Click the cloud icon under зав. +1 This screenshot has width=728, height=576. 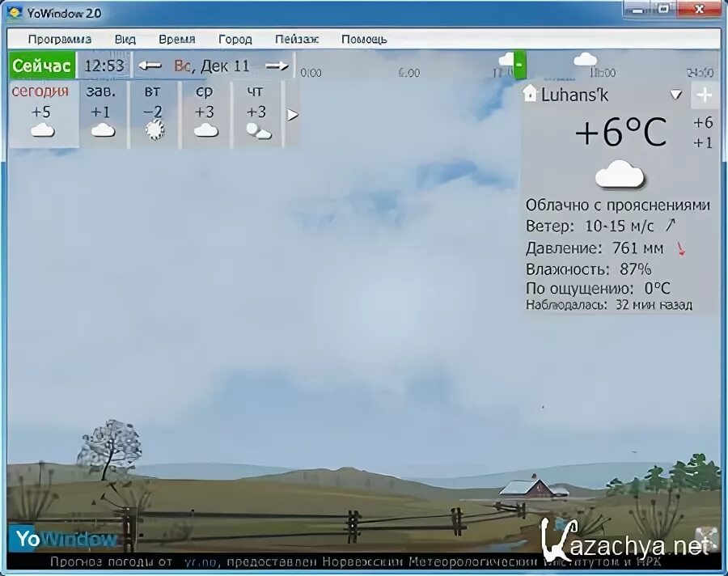click(x=103, y=130)
